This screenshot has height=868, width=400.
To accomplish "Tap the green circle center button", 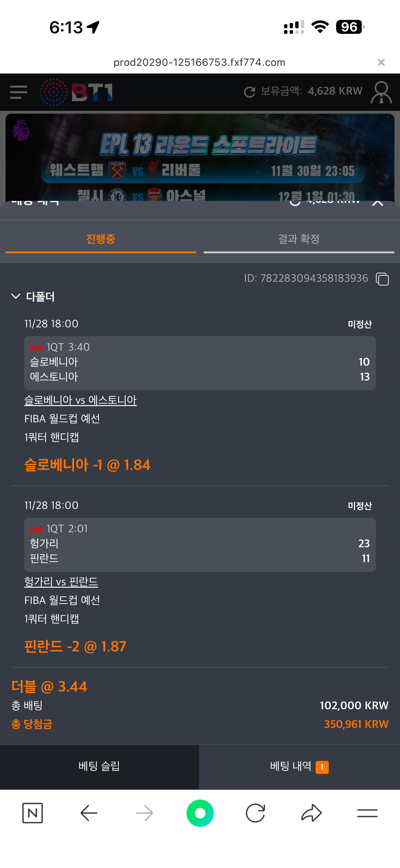I will pos(200,813).
